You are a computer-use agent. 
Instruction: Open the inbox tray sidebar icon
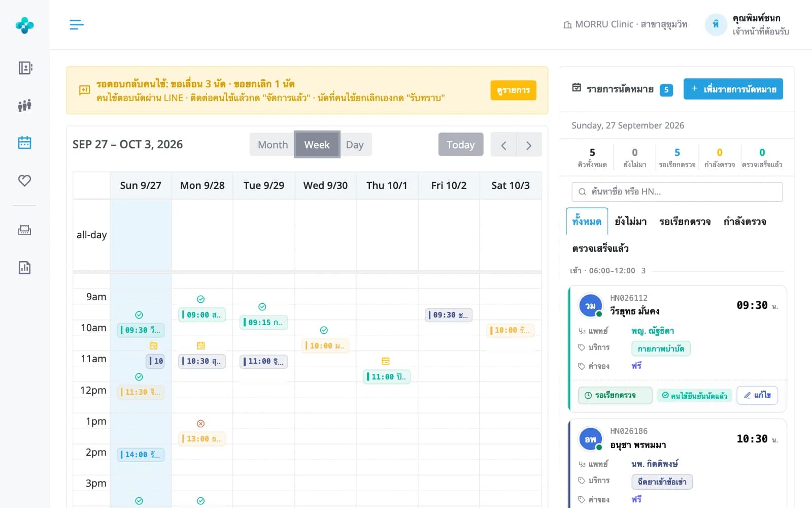click(24, 231)
